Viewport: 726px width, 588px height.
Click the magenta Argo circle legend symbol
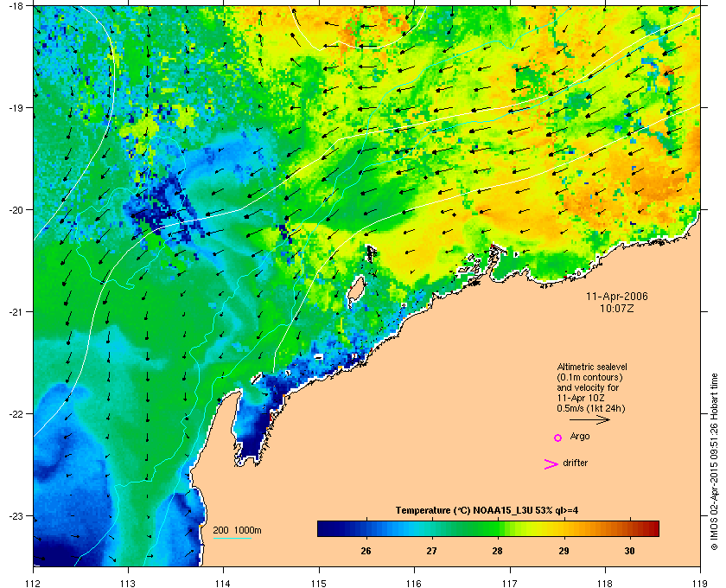point(558,438)
